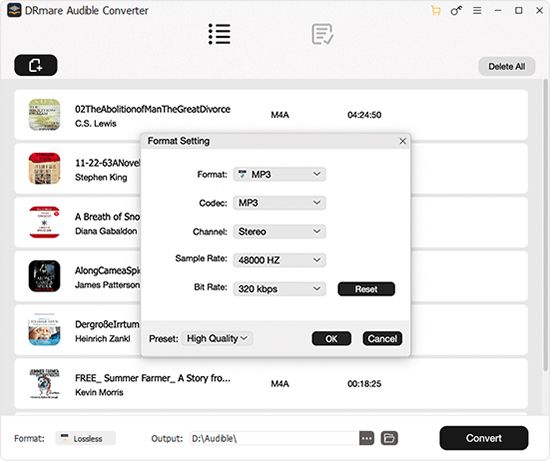Click the Delete All button
The height and width of the screenshot is (461, 550).
[x=507, y=66]
